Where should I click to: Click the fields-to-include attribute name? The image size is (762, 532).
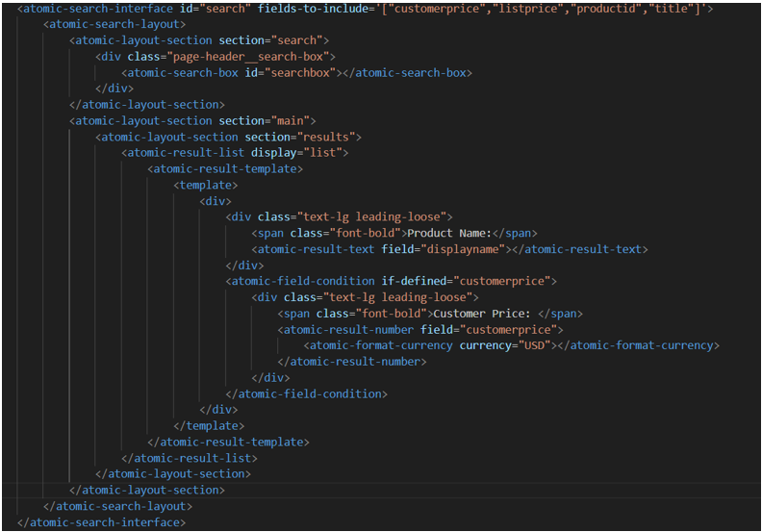[x=313, y=9]
